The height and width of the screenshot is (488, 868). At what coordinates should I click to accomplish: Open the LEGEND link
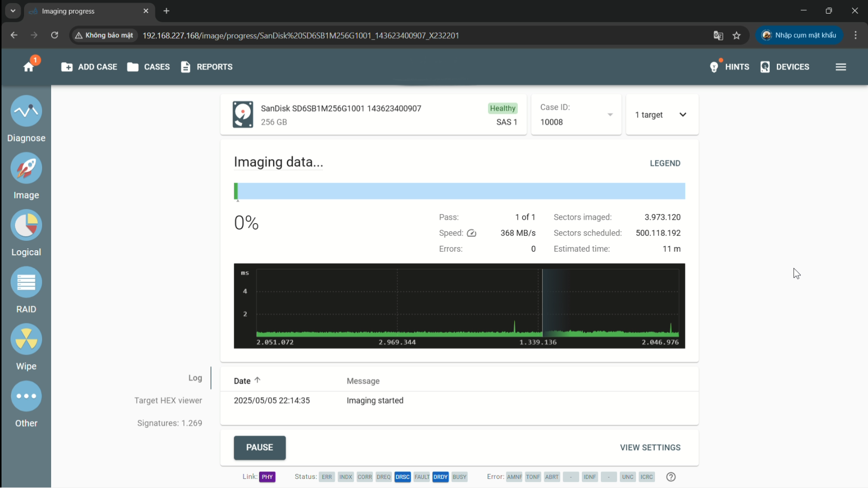665,164
